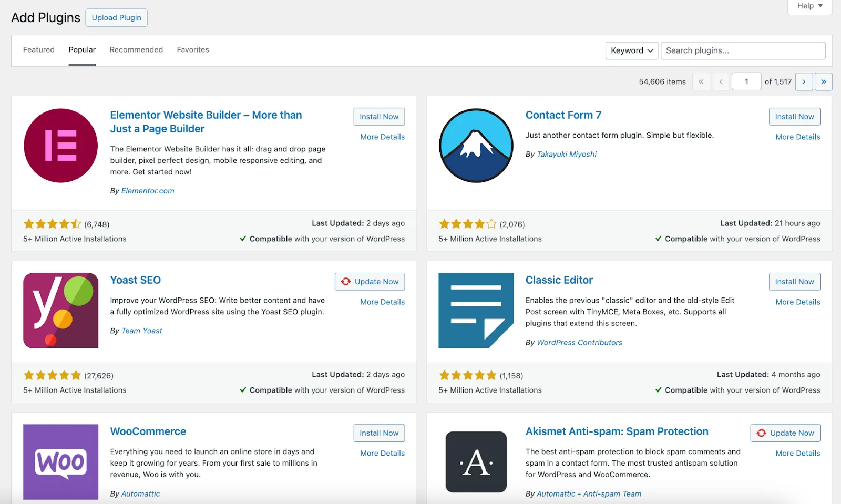Install Now for Contact Form 7
841x504 pixels.
pos(794,117)
